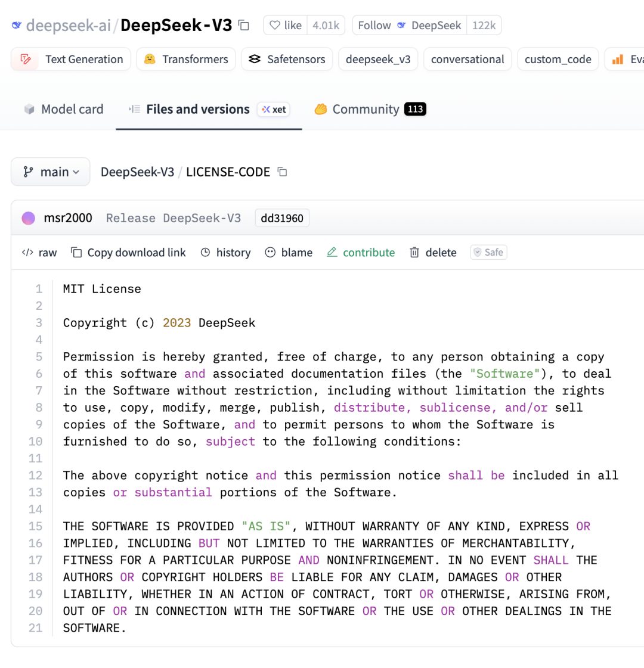Click the xet storage badge
Viewport: 644px width, 668px height.
point(274,110)
